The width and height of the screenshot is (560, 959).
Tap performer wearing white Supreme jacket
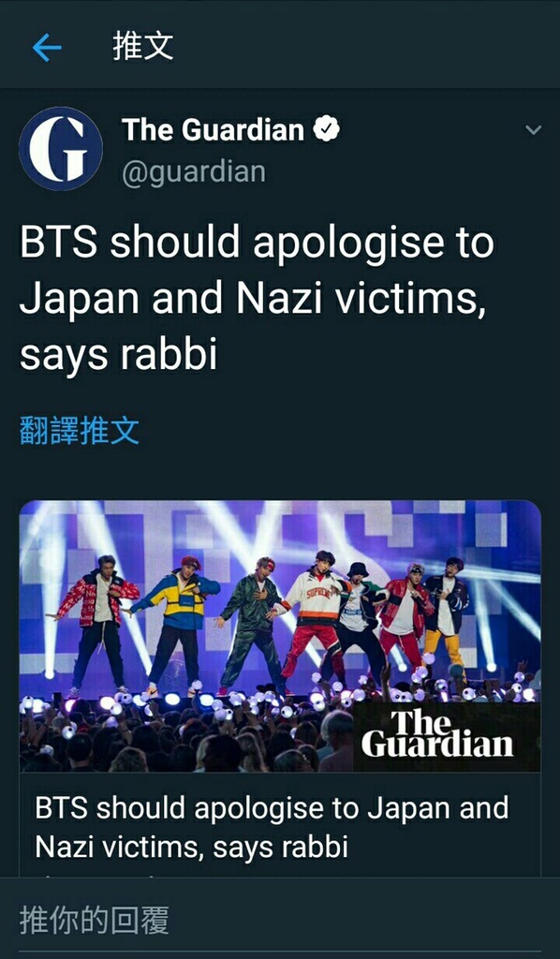pos(314,618)
